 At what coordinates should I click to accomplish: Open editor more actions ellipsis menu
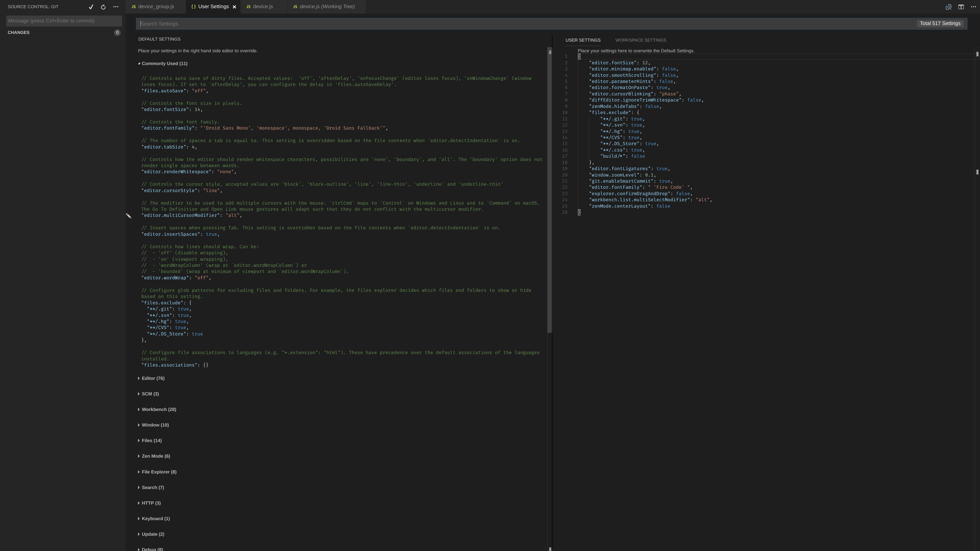pyautogui.click(x=973, y=7)
